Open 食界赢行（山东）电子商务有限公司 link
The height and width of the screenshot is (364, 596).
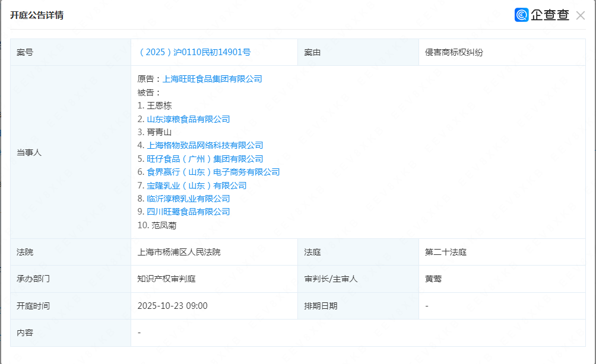(x=213, y=172)
